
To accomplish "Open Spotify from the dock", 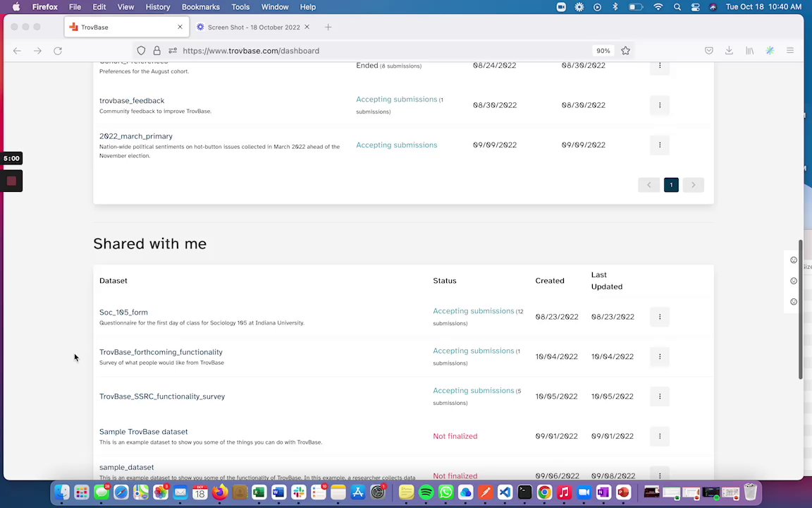I will [426, 492].
